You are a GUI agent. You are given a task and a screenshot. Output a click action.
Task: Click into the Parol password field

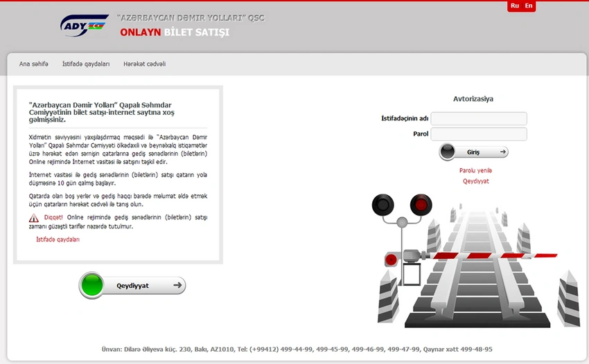[479, 134]
